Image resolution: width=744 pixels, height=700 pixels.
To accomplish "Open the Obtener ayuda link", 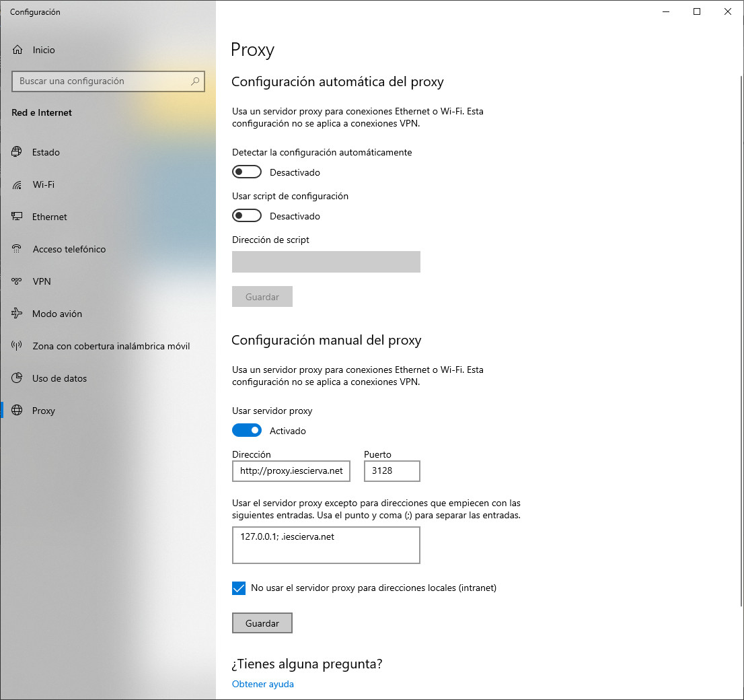I will (262, 684).
